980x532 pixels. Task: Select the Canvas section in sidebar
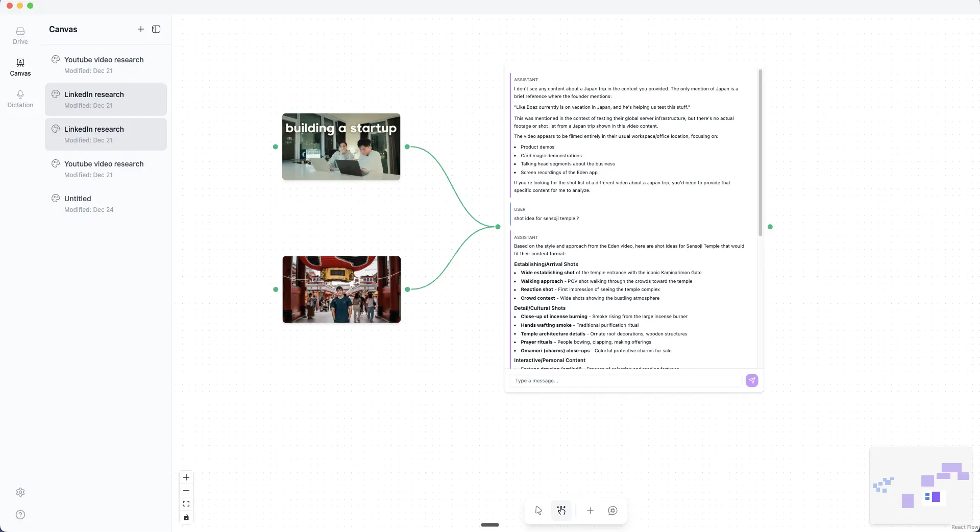pos(20,67)
